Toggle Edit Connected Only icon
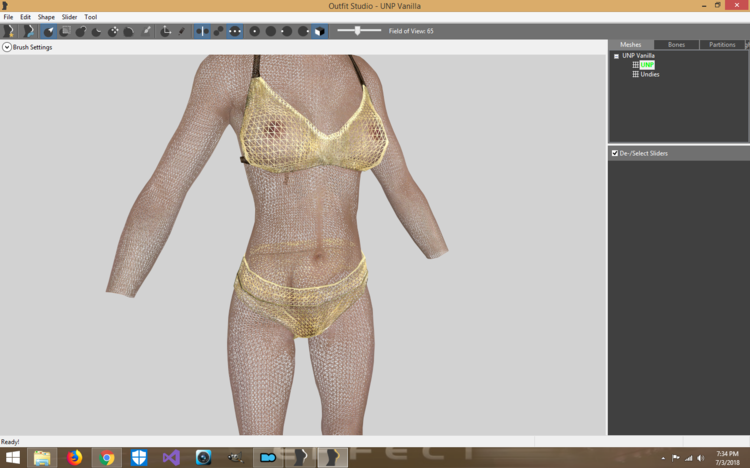Screen dimensions: 750x468 219,31
